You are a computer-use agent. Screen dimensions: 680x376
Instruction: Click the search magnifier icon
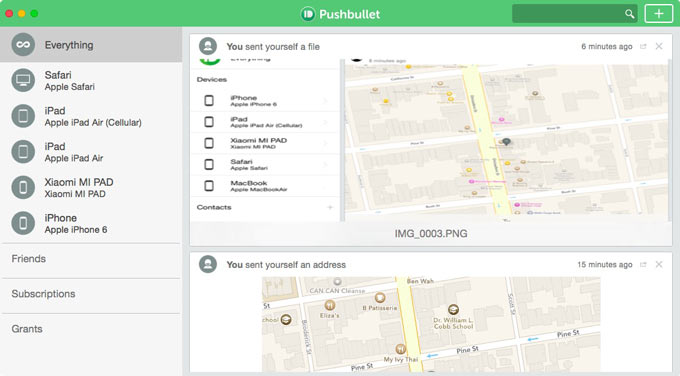point(630,14)
